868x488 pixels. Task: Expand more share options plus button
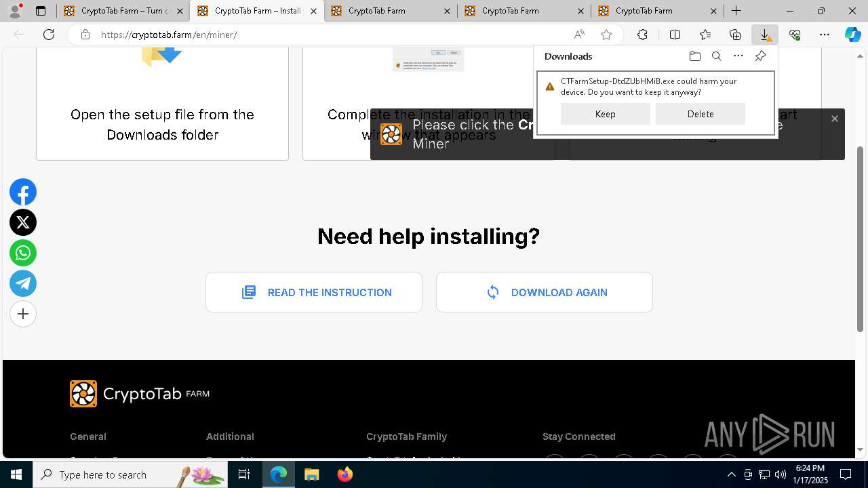(x=23, y=314)
